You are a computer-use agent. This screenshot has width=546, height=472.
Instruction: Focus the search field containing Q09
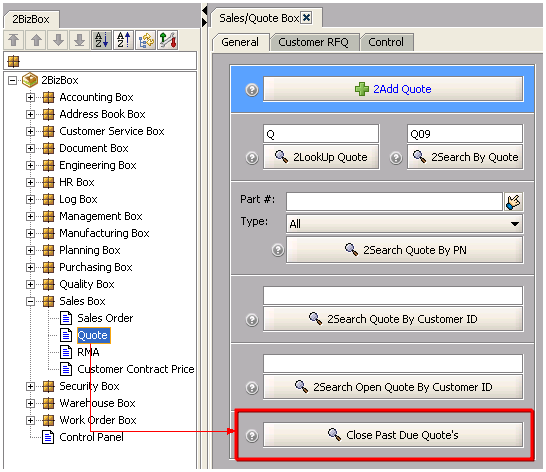465,134
